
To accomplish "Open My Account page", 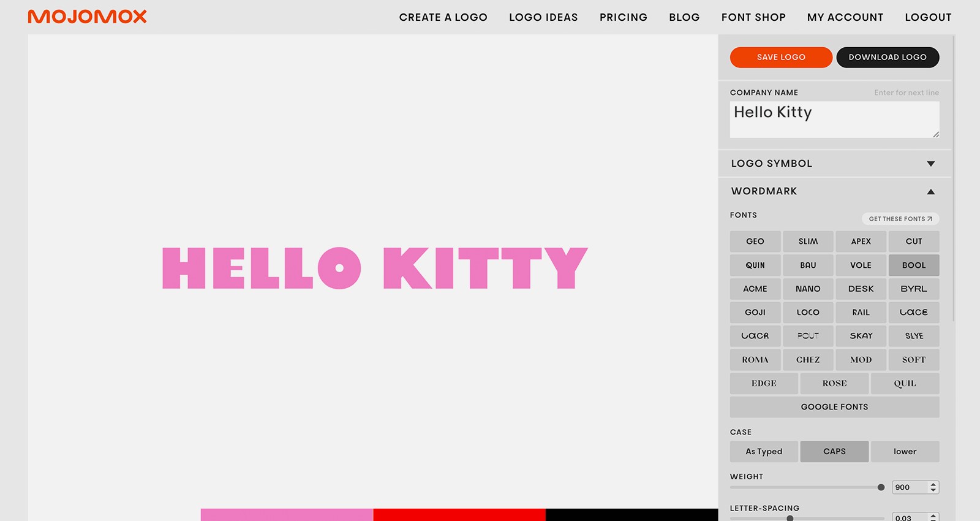I will pyautogui.click(x=845, y=17).
